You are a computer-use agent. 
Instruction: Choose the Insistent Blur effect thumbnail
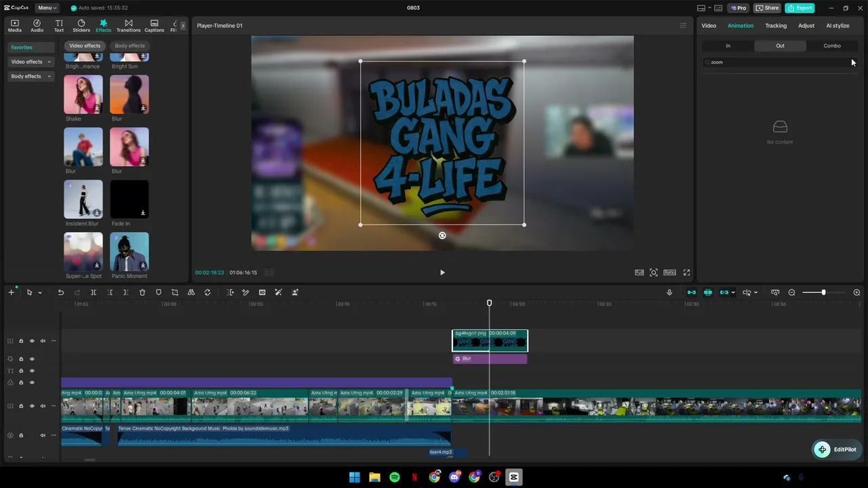coord(83,199)
